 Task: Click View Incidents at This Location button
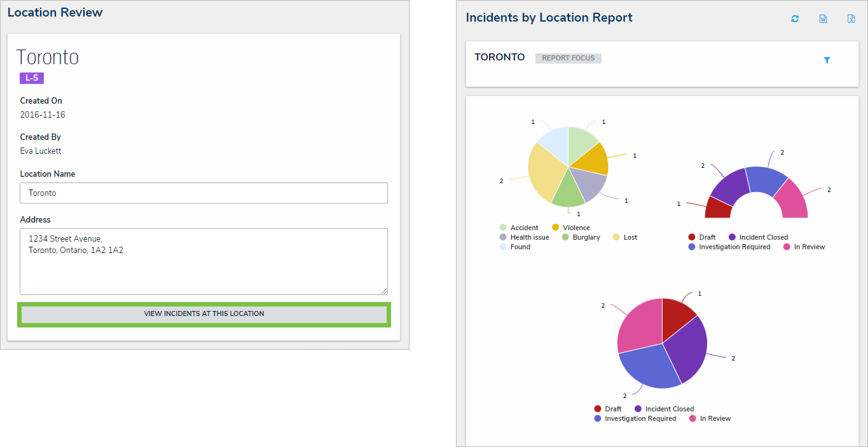point(204,314)
